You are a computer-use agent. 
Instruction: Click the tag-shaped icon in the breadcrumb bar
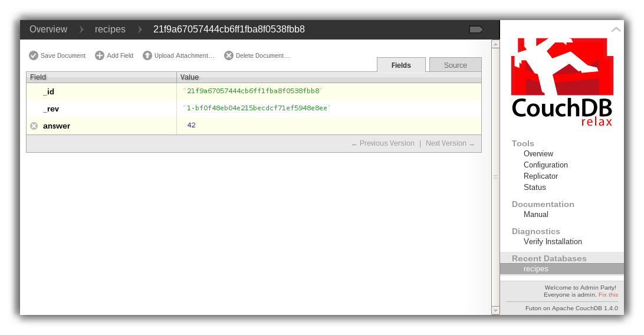click(477, 29)
